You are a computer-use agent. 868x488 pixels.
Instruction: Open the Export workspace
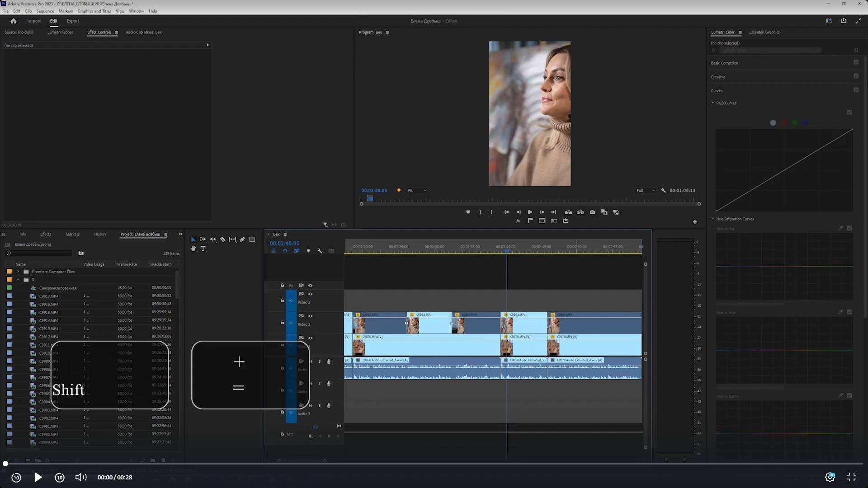click(72, 21)
